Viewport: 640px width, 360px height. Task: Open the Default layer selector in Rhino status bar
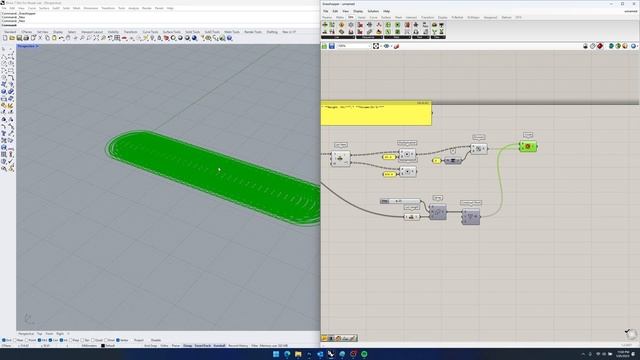click(x=111, y=346)
